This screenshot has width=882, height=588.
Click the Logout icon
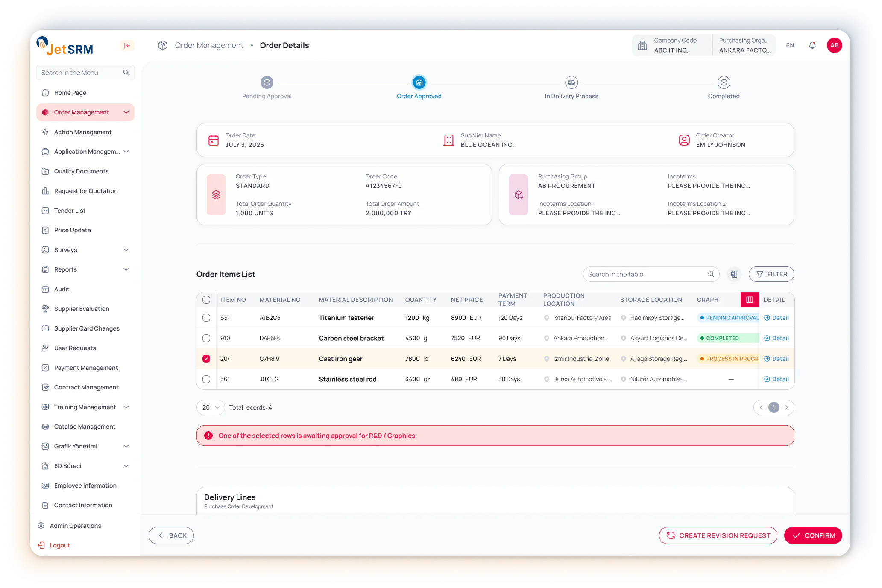41,545
